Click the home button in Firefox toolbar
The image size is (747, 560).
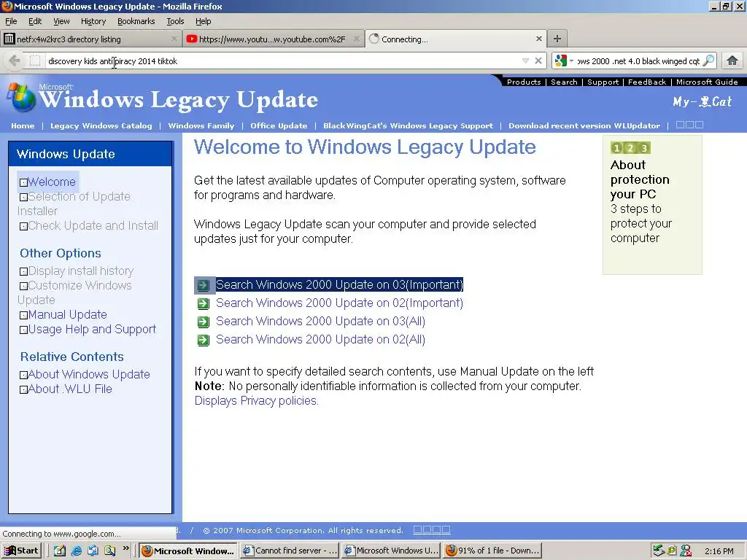pyautogui.click(x=732, y=61)
